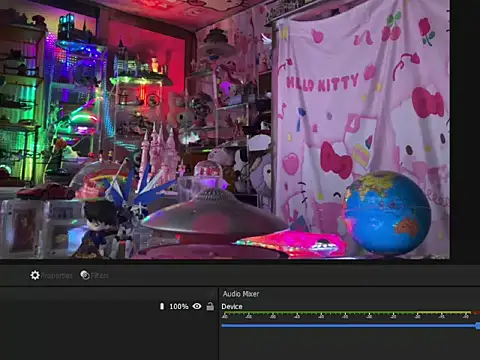Screen dimensions: 480x360
Task: Click the middle of the Device volume slider
Action: coord(351,325)
